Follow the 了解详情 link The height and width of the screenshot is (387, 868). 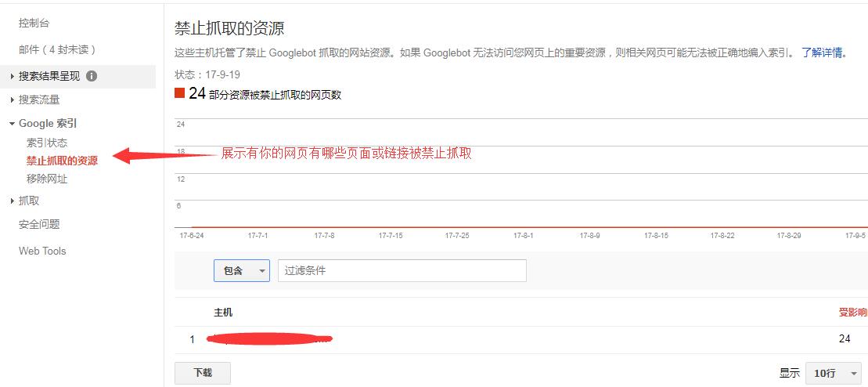822,53
